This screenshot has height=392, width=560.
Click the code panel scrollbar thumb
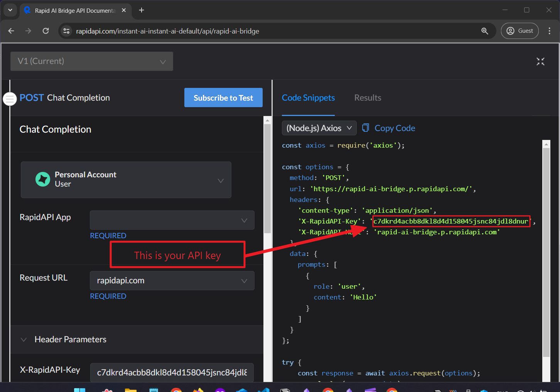click(x=546, y=252)
